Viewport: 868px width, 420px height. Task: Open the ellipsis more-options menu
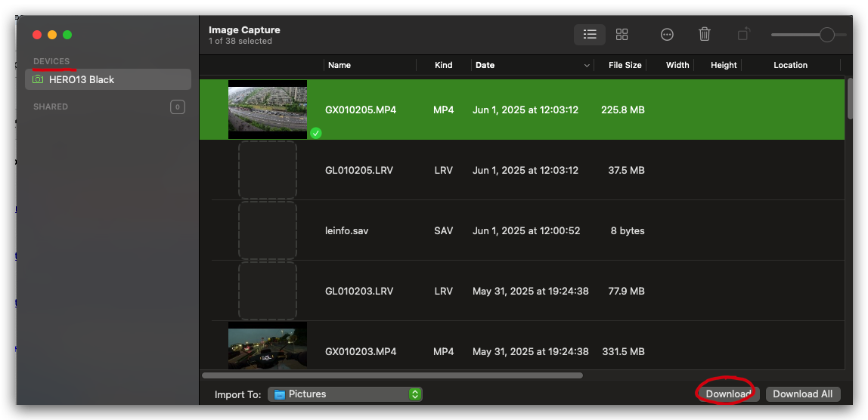(x=667, y=35)
